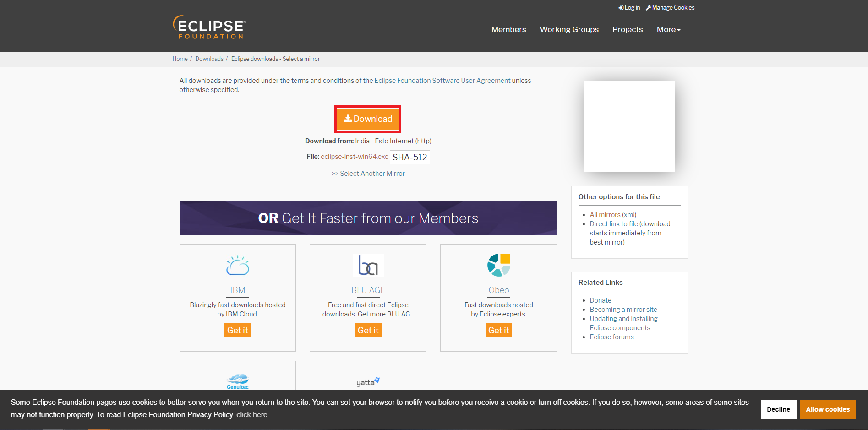Click the Log in link
This screenshot has width=868, height=430.
629,8
